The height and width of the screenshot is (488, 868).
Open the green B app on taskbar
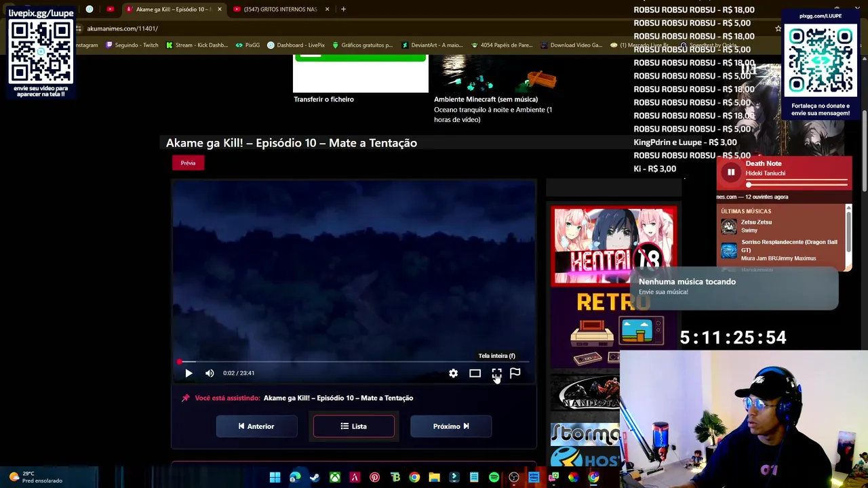(x=395, y=478)
